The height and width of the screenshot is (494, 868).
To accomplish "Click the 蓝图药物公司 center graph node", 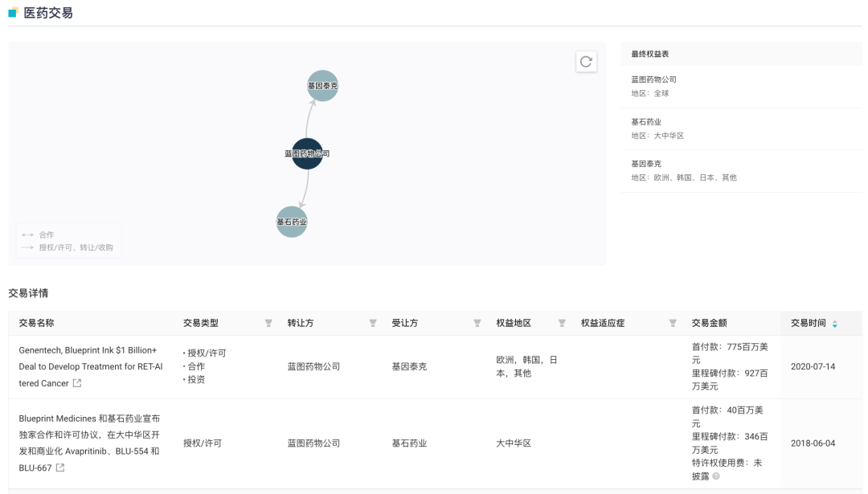I will pos(307,153).
